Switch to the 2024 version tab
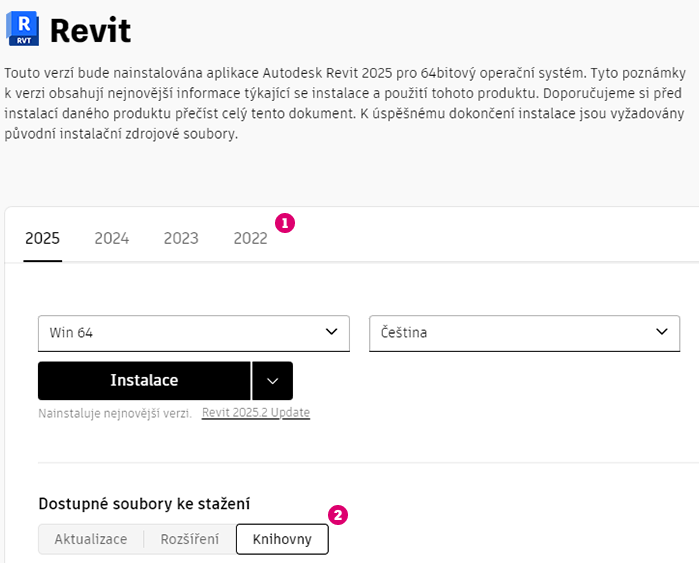699x563 pixels. tap(112, 238)
